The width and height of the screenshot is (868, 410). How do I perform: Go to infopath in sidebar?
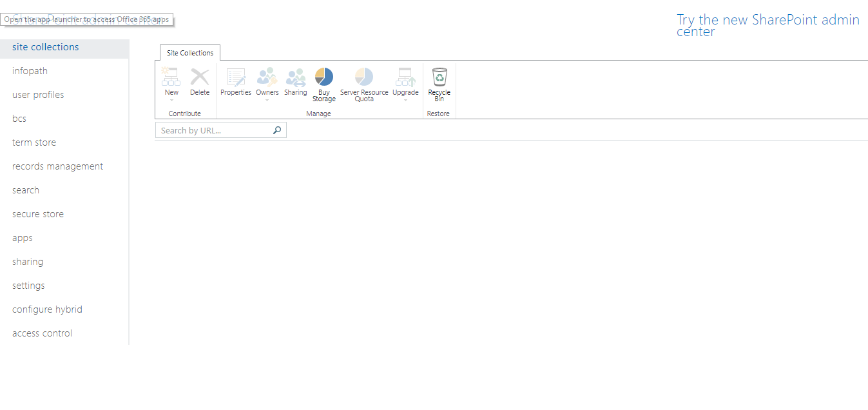tap(30, 71)
